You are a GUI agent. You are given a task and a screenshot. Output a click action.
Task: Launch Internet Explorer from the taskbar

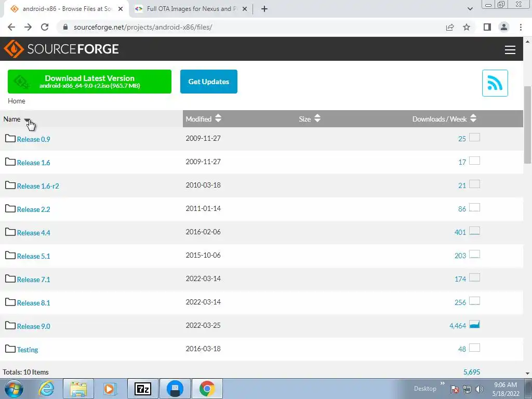pyautogui.click(x=46, y=389)
